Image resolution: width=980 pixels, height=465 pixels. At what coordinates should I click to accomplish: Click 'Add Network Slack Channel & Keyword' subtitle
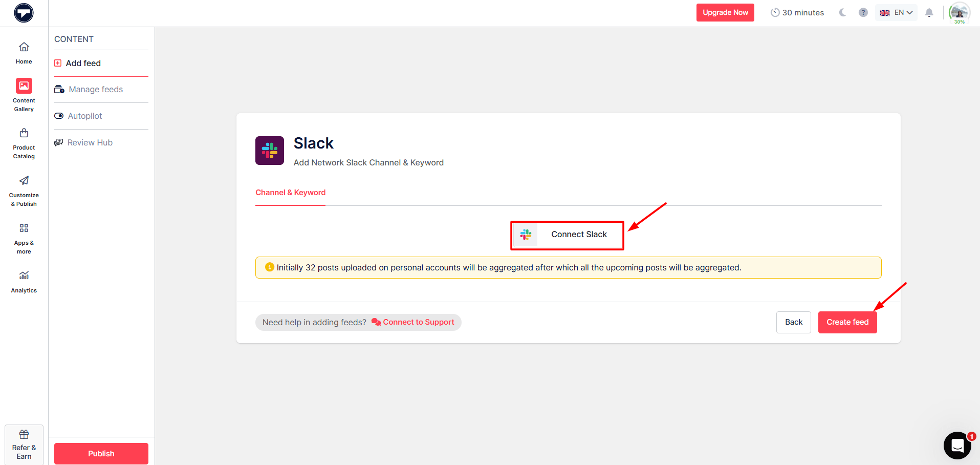click(x=368, y=163)
